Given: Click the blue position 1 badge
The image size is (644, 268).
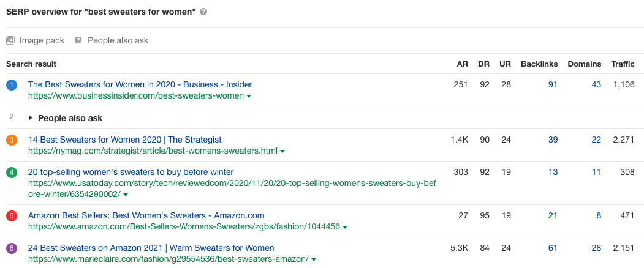Looking at the screenshot, I should coord(12,85).
